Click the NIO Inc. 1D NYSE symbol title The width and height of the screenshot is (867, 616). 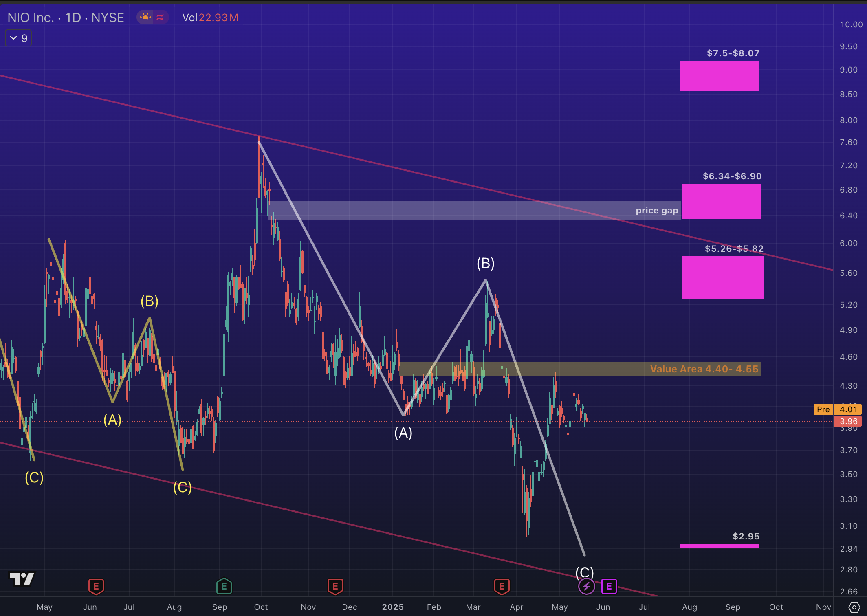tap(66, 18)
